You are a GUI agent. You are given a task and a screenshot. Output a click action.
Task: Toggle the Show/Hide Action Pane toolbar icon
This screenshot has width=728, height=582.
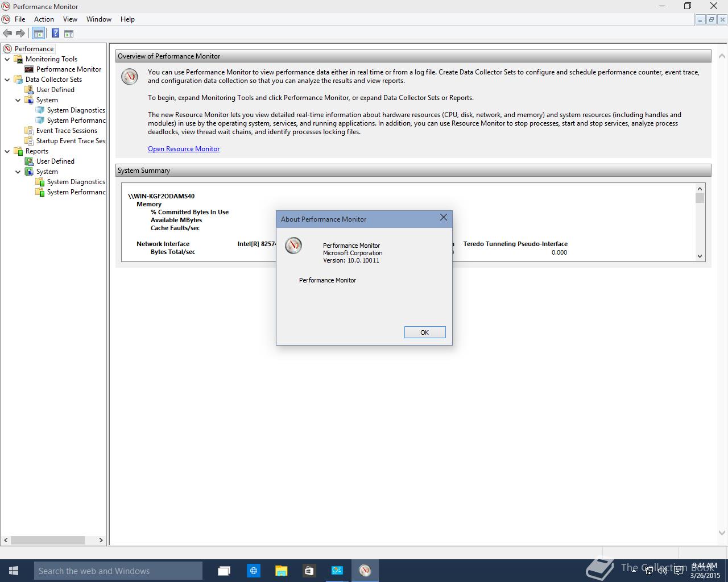68,34
